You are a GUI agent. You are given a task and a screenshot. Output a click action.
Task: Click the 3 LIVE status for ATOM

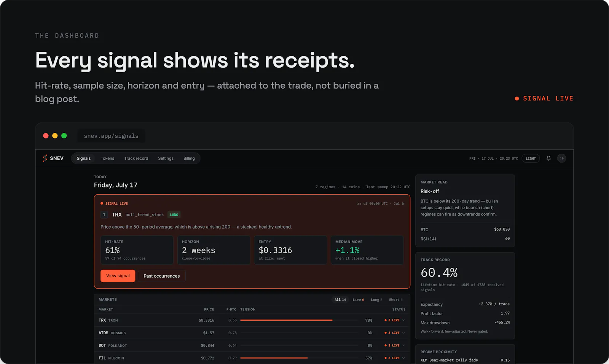392,333
